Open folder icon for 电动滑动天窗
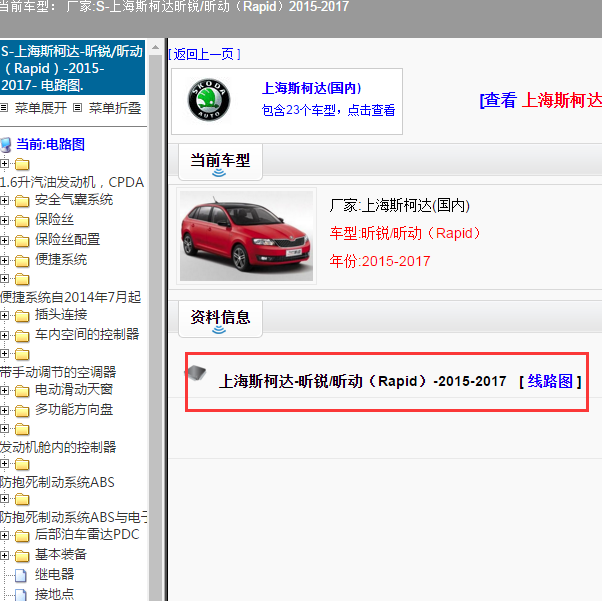This screenshot has height=601, width=602. [22, 391]
